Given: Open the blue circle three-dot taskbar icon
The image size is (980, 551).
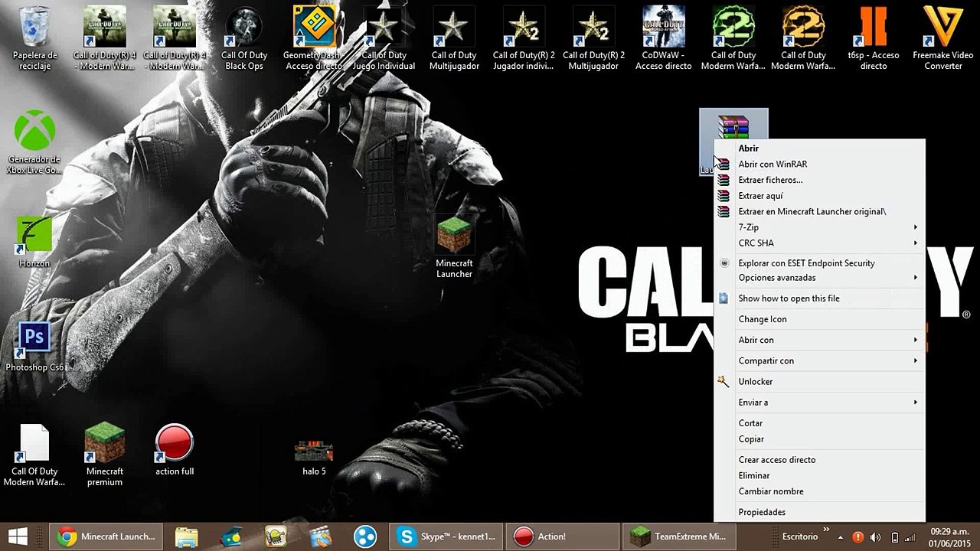Looking at the screenshot, I should click(365, 536).
